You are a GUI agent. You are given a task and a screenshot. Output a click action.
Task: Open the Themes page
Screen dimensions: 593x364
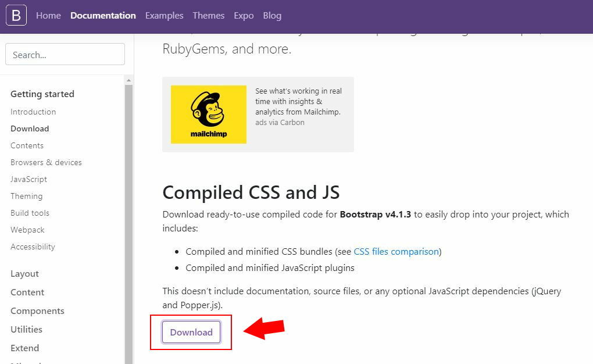tap(208, 16)
